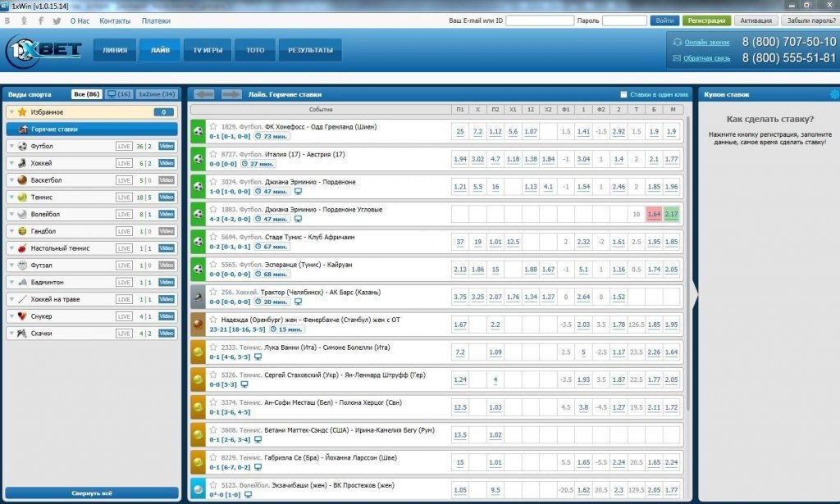Click tennis icon of Лука Ванни row
This screenshot has width=840, height=504.
pos(199,352)
